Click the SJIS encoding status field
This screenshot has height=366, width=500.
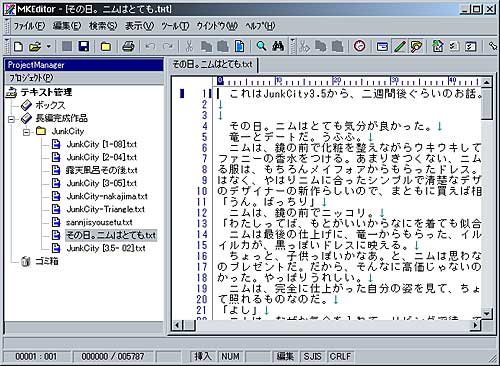coord(312,356)
